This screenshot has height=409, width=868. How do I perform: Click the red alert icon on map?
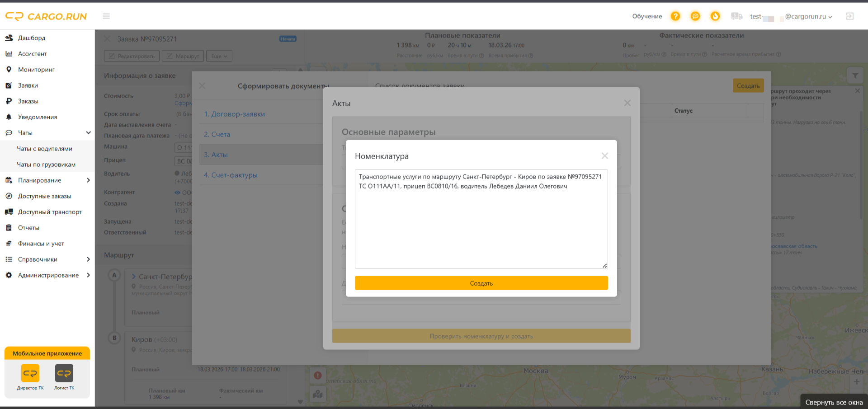pos(318,375)
